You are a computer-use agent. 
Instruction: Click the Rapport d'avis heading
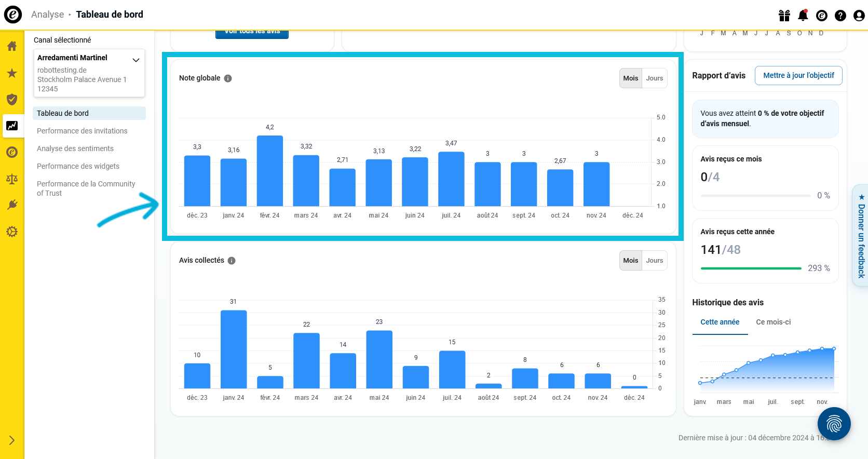719,76
